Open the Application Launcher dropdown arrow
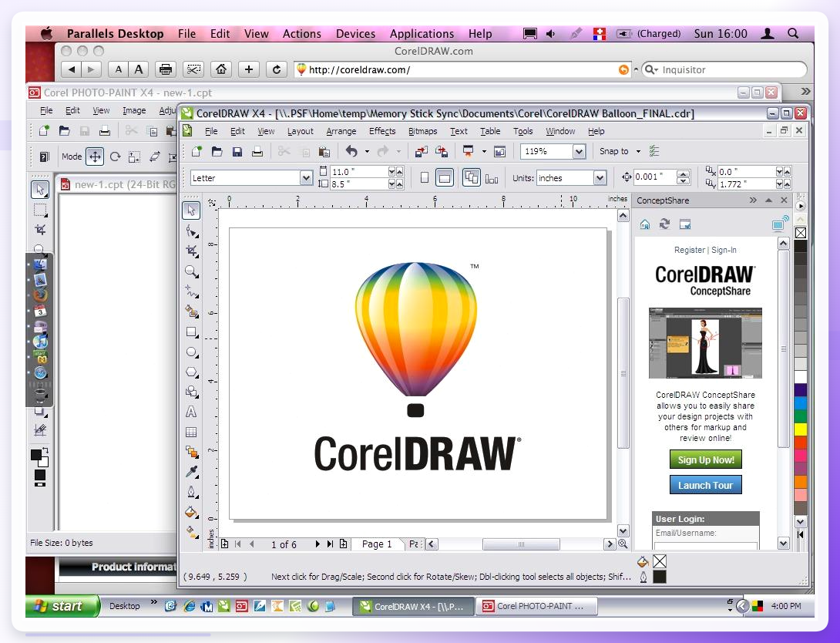This screenshot has width=840, height=643. click(x=484, y=152)
